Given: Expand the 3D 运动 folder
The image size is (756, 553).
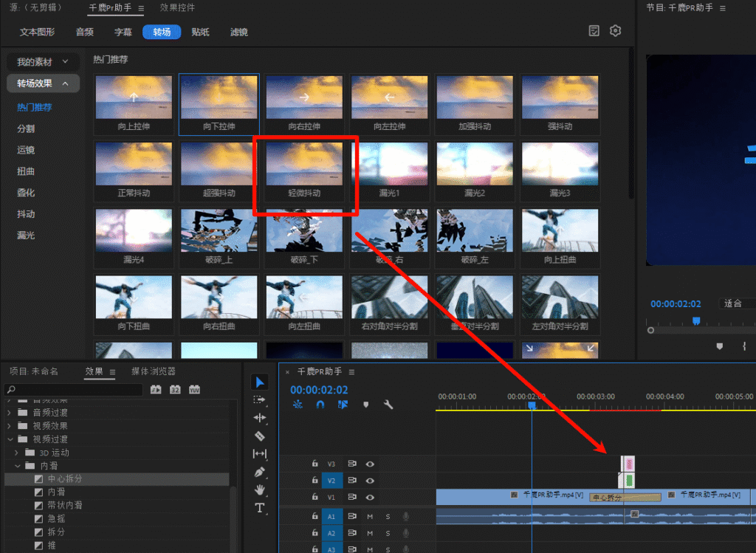Looking at the screenshot, I should 18,453.
